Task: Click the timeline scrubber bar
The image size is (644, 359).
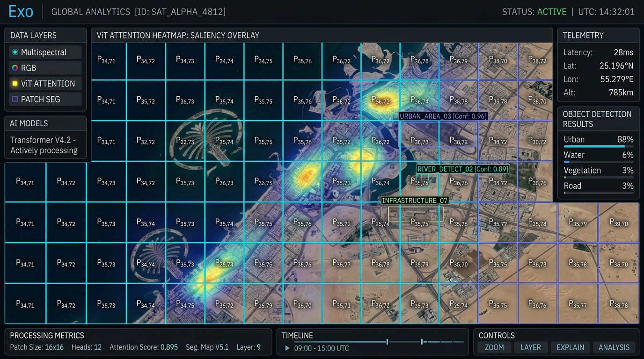Action: tap(379, 342)
